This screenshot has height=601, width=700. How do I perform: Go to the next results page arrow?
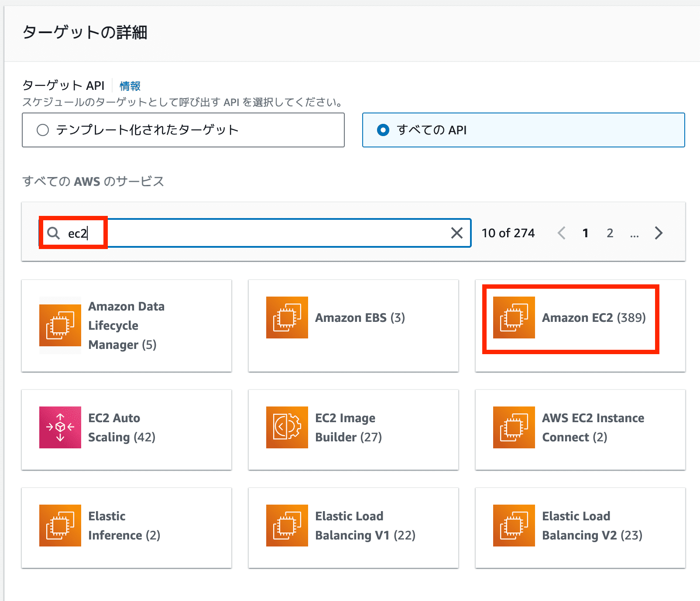pyautogui.click(x=659, y=233)
